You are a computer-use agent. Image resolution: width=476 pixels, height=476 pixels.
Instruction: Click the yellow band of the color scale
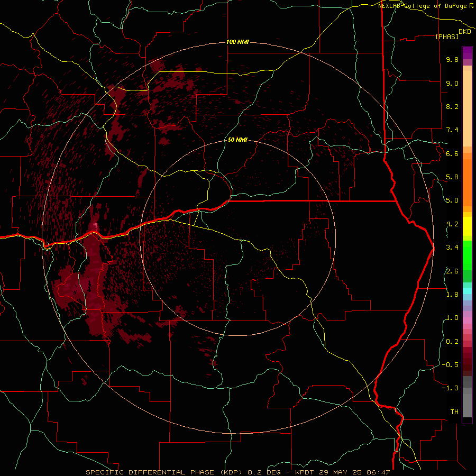pyautogui.click(x=467, y=226)
